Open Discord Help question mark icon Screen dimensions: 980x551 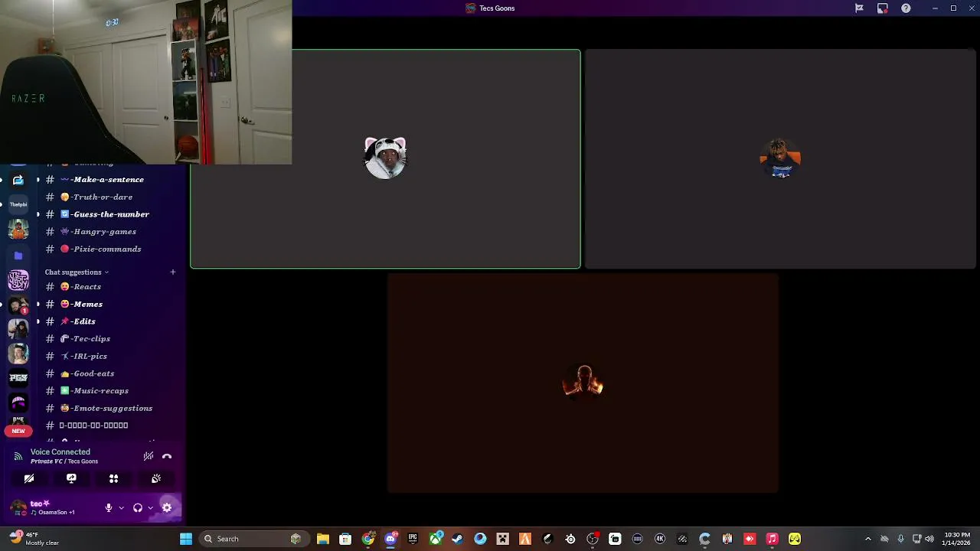click(x=906, y=8)
